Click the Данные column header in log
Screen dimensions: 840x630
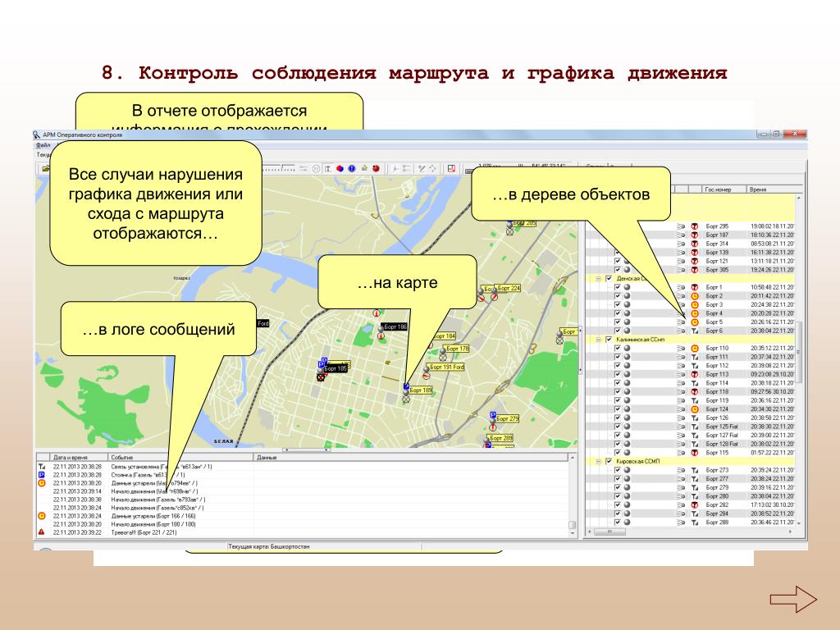point(410,458)
